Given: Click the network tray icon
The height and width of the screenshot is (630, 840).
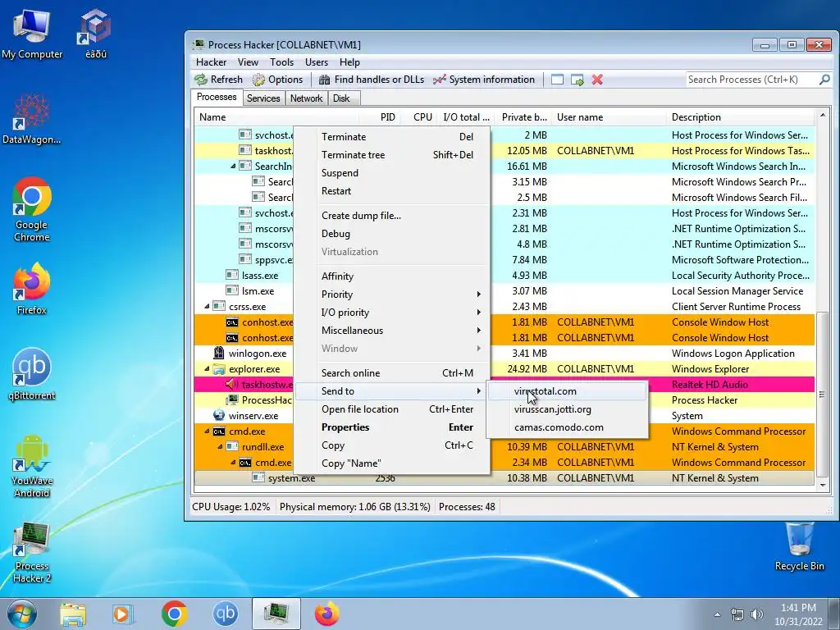Looking at the screenshot, I should click(x=737, y=614).
